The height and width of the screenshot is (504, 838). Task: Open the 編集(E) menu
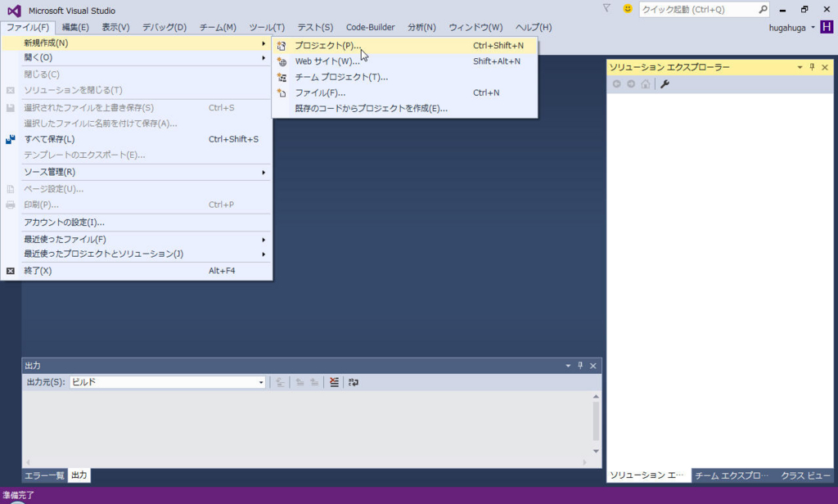[x=75, y=27]
